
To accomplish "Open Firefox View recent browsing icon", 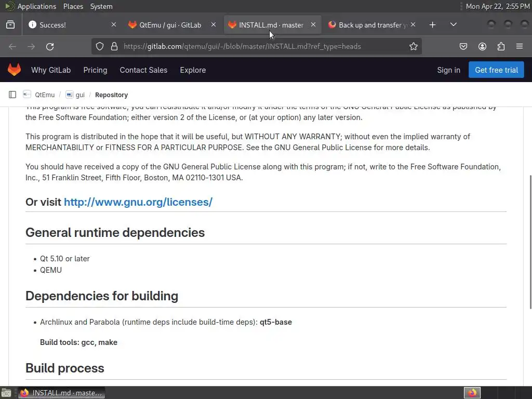I will 10,24.
